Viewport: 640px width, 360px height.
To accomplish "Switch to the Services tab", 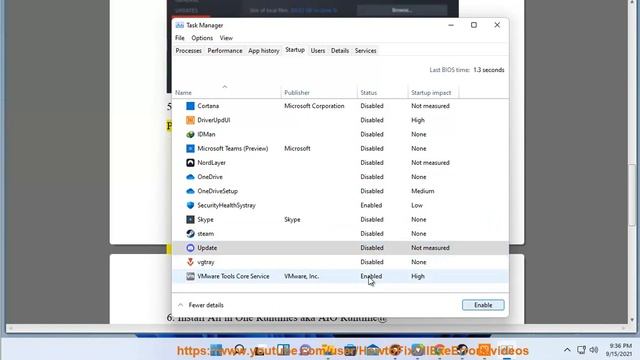I will pyautogui.click(x=365, y=51).
